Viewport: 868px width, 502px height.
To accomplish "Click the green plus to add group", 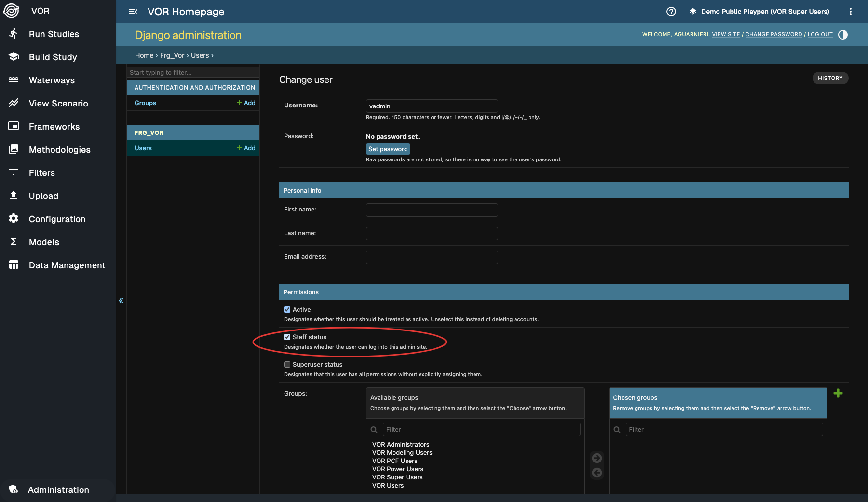I will coord(838,394).
